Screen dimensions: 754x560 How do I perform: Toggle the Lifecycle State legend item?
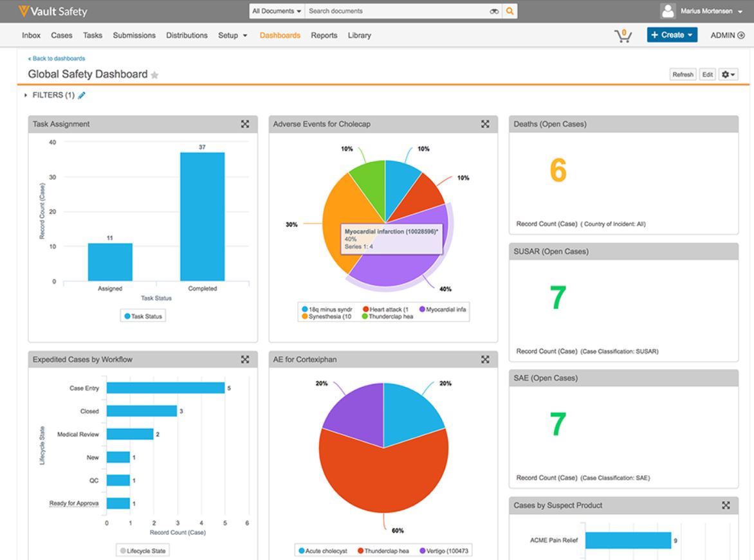tap(143, 551)
